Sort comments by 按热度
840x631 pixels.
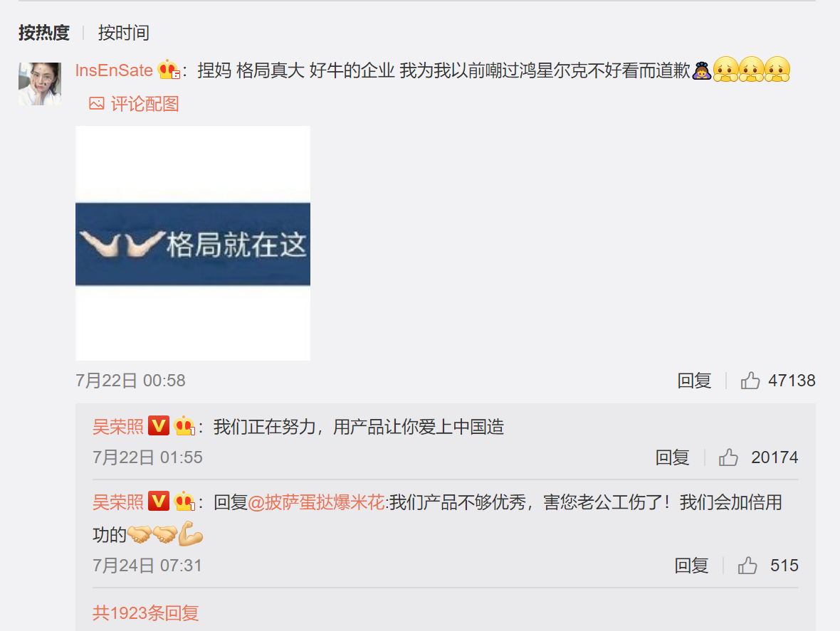point(44,33)
